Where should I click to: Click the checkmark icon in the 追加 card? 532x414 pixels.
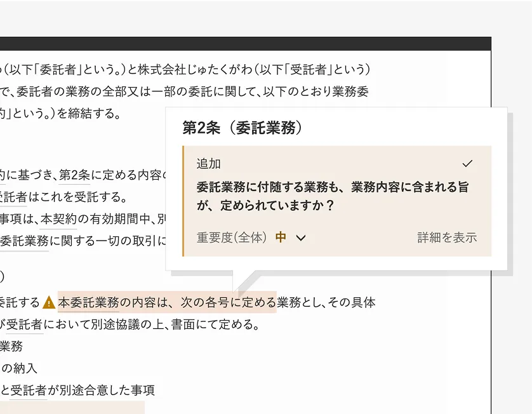(x=467, y=164)
